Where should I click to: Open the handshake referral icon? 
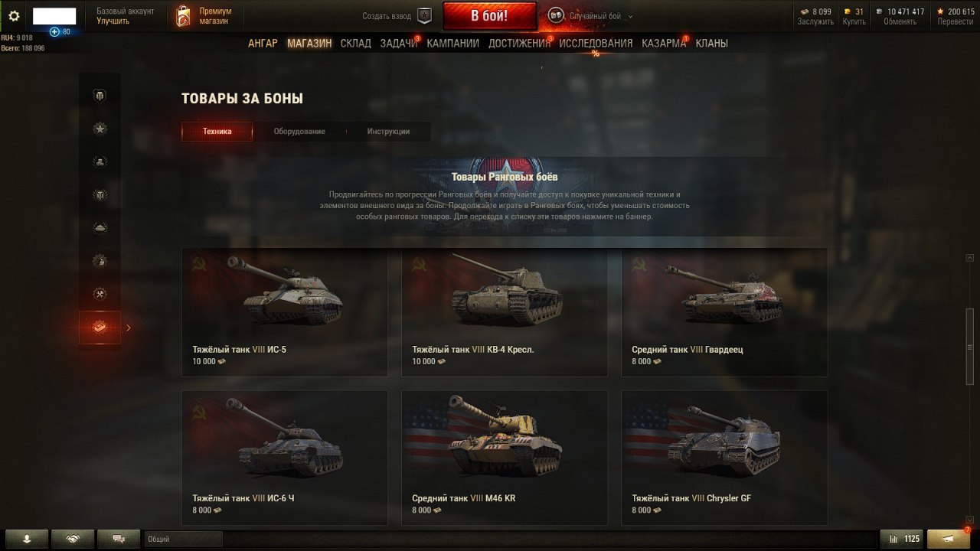[x=73, y=539]
